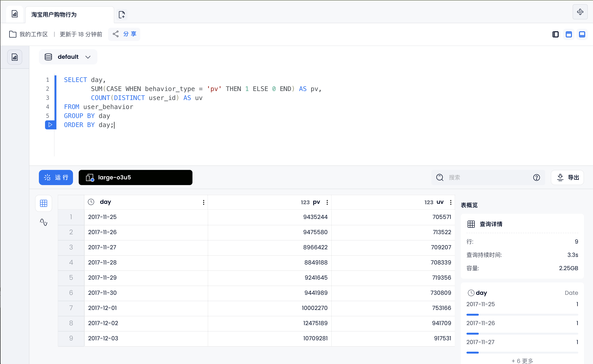
Task: Click the top-right assistant icon
Action: click(x=580, y=12)
